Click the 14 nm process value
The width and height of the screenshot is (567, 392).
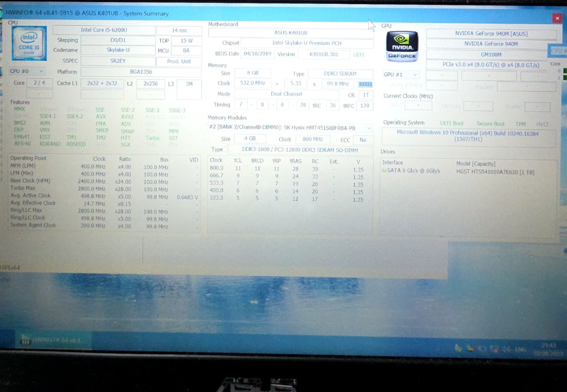coord(179,31)
